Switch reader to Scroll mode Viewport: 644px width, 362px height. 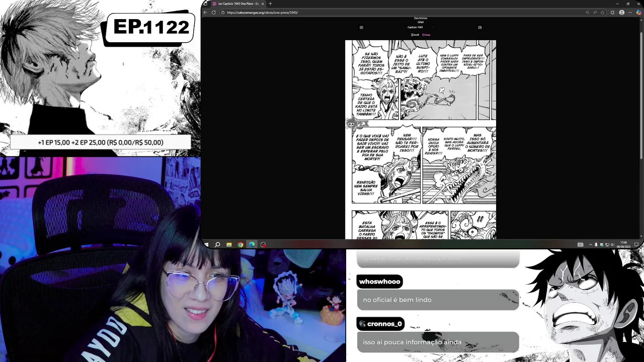[x=416, y=35]
